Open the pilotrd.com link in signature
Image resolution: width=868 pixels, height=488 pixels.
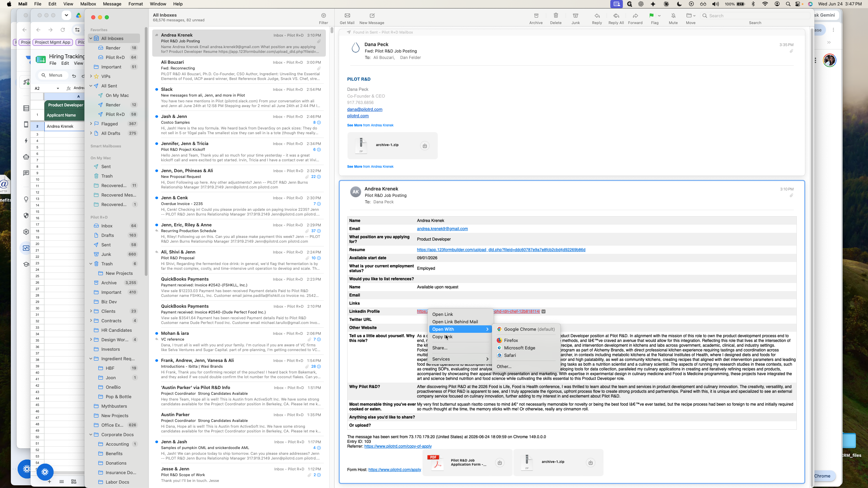pyautogui.click(x=358, y=116)
